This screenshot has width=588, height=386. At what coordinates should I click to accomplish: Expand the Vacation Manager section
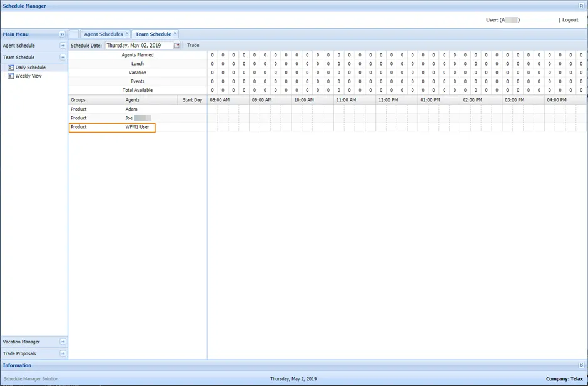click(63, 342)
